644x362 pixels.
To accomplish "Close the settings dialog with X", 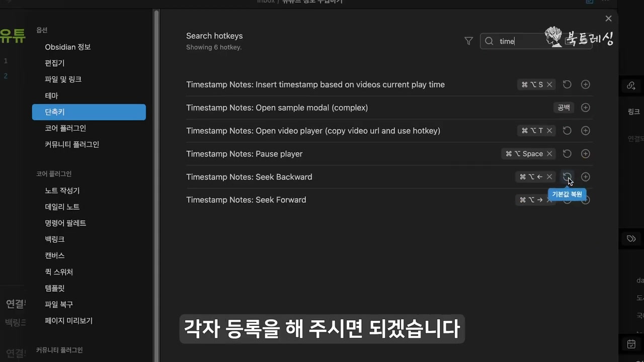I will coord(608,19).
